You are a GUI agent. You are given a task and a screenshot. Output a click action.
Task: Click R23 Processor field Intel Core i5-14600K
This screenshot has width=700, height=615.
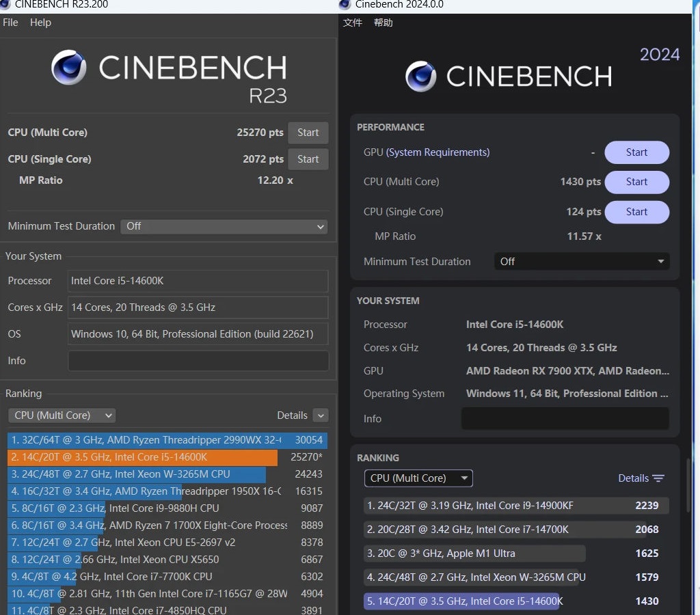(198, 281)
